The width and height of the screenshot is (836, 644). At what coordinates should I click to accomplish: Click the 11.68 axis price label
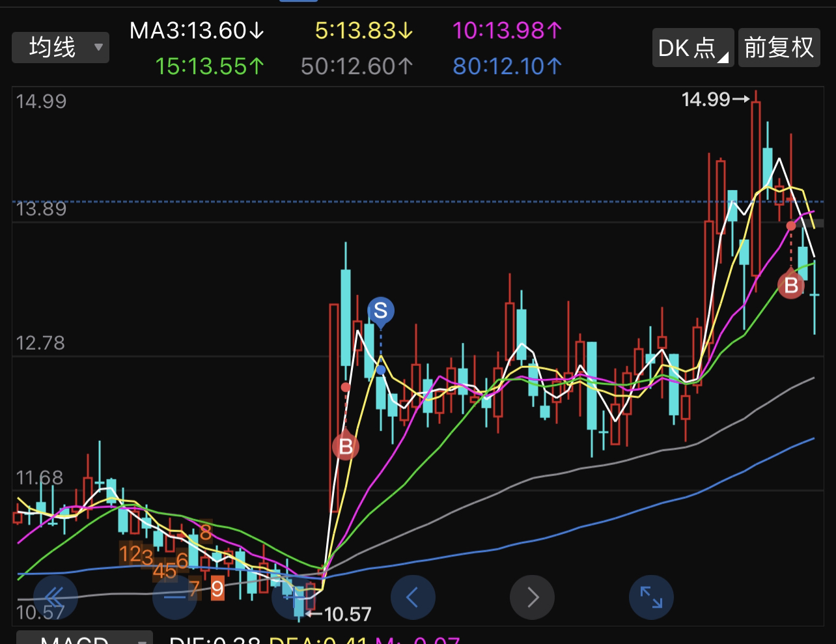tap(40, 478)
